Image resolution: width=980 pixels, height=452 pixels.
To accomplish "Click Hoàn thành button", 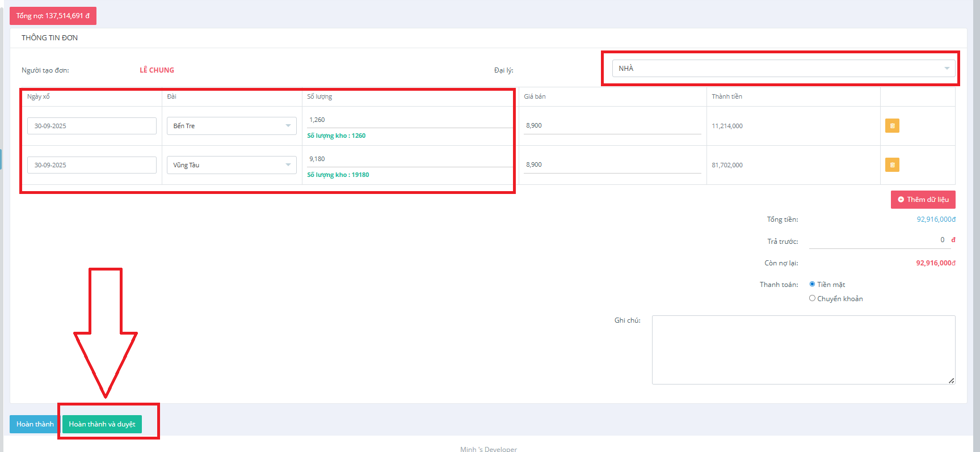I will [x=35, y=424].
